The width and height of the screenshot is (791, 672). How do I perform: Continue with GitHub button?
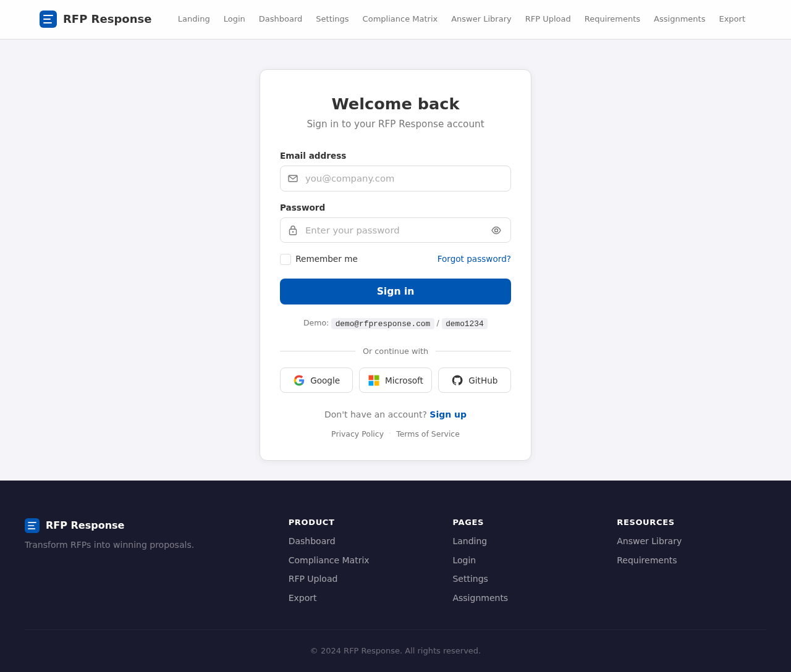point(475,380)
